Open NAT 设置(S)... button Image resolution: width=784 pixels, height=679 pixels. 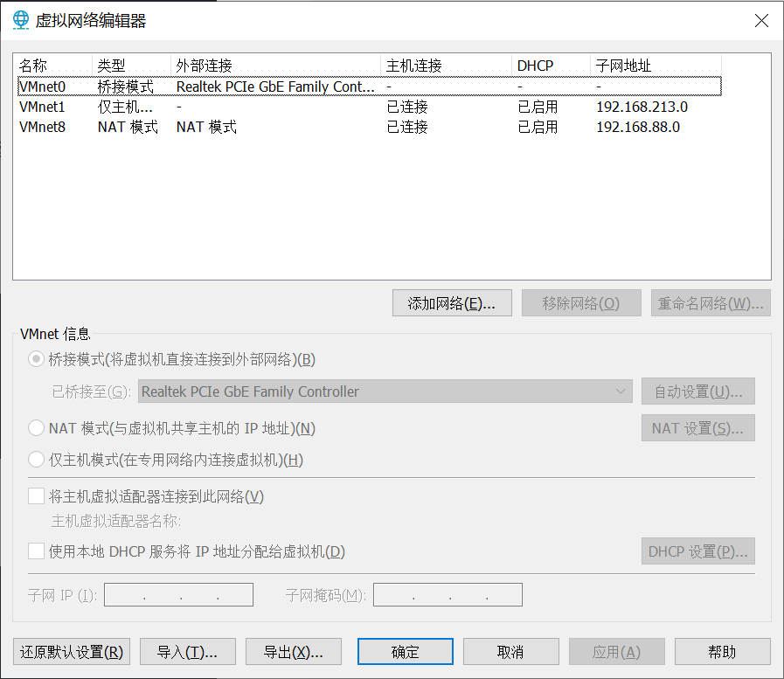click(698, 428)
